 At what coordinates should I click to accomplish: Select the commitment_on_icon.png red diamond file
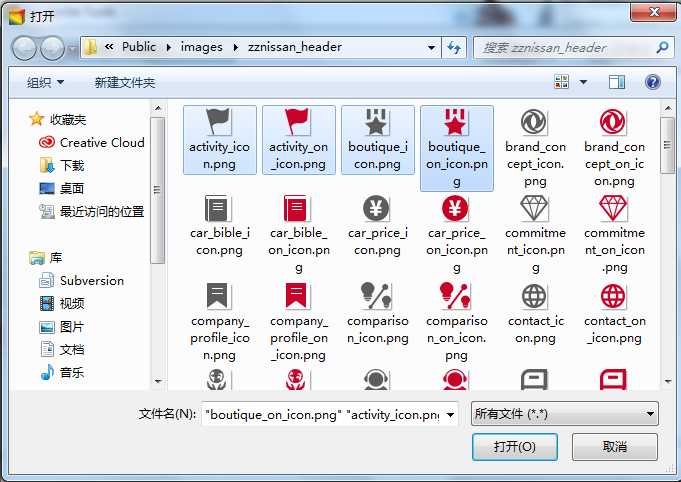pyautogui.click(x=614, y=234)
